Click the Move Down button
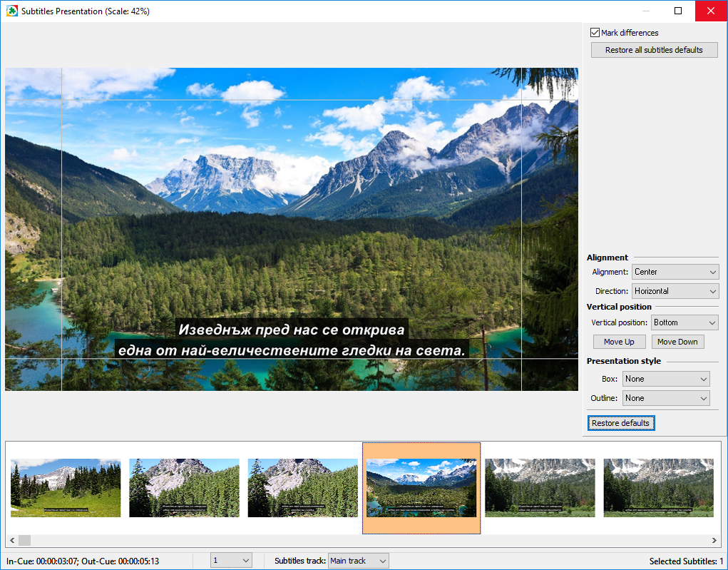The height and width of the screenshot is (570, 728). 677,342
